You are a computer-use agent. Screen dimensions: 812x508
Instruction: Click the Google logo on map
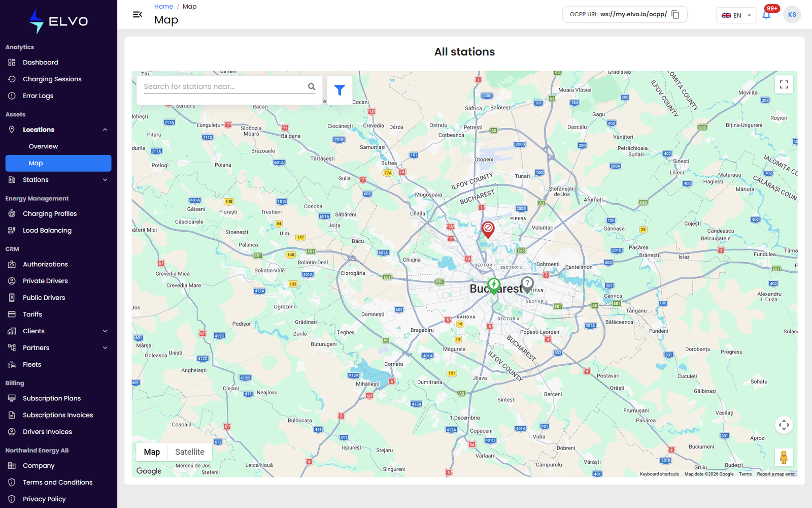point(149,471)
